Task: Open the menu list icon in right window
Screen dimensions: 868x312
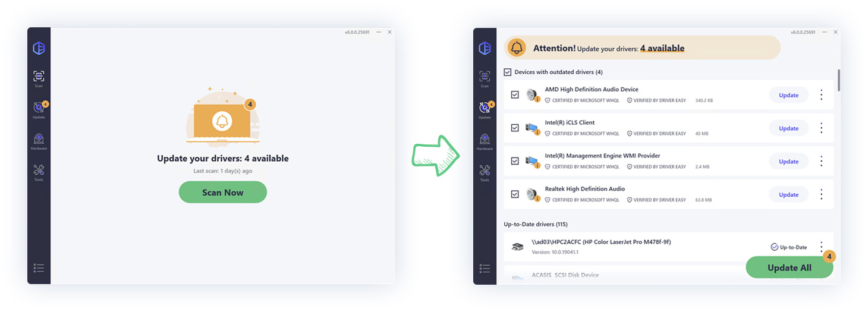Action: point(485,268)
